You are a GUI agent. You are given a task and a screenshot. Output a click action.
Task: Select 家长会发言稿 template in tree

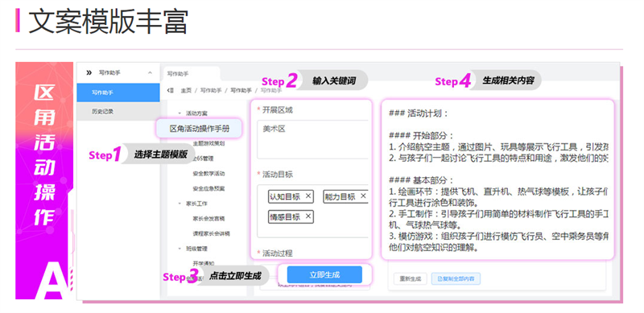(x=208, y=219)
